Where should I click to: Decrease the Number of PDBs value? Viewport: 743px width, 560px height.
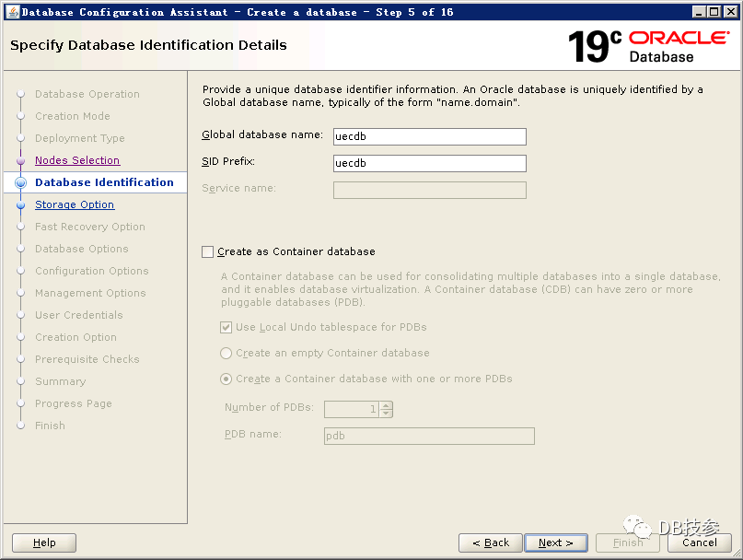click(387, 413)
